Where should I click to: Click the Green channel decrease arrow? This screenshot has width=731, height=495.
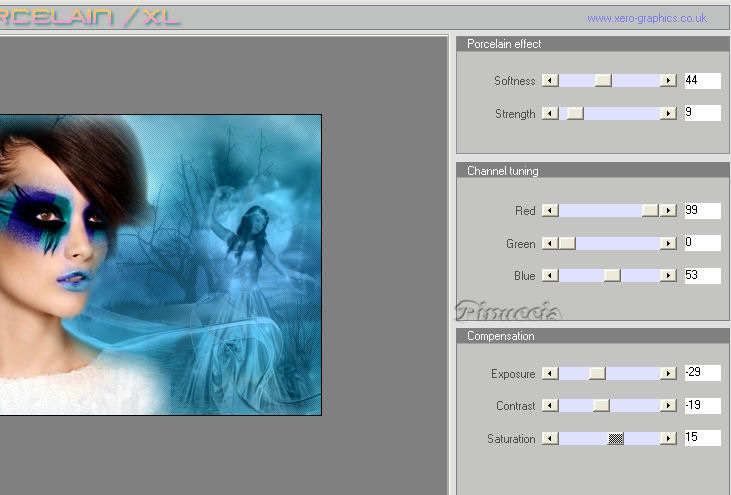(550, 243)
